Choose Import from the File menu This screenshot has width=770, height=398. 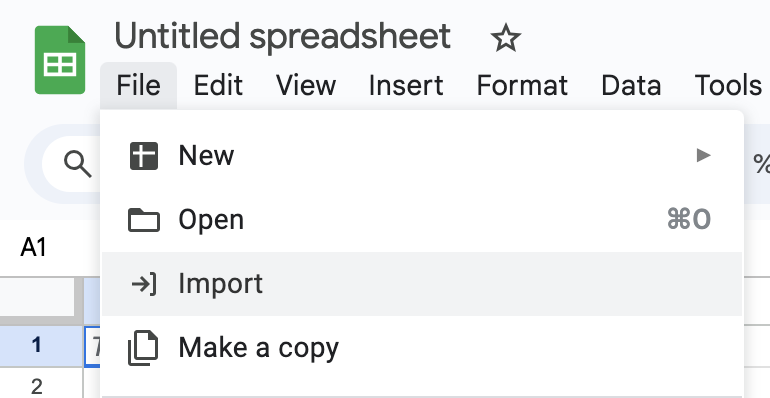[x=422, y=284]
